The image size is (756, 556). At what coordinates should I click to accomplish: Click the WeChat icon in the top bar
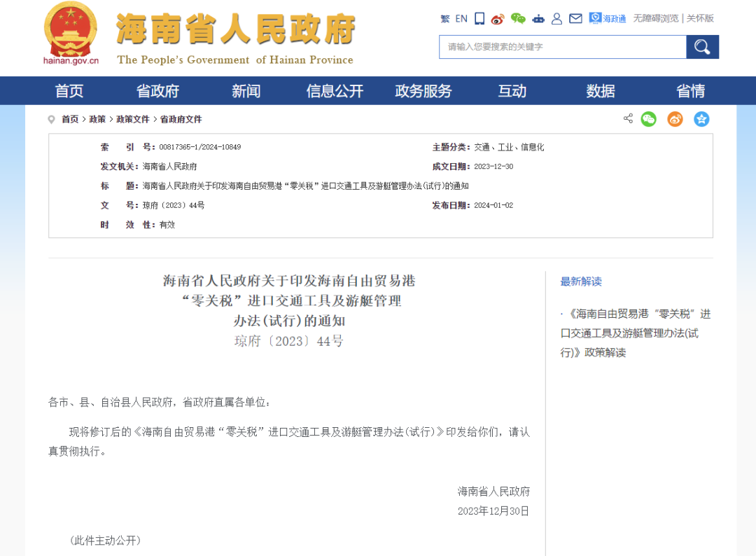point(518,18)
